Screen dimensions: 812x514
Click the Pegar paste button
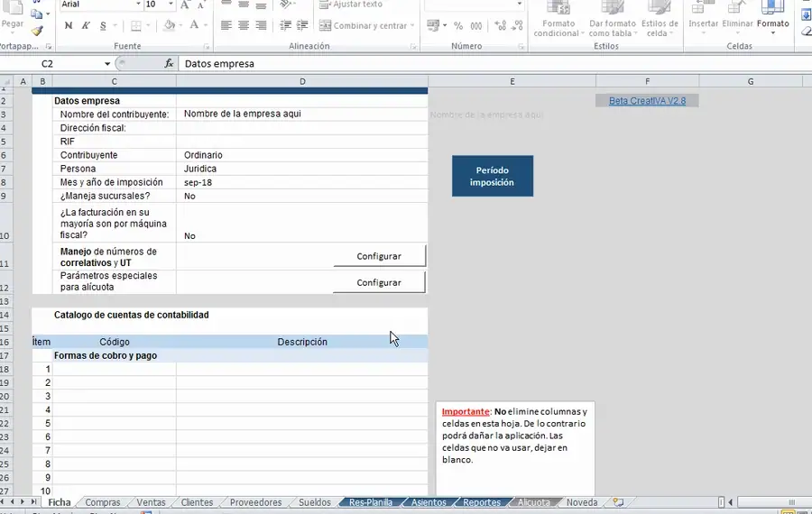point(13,17)
